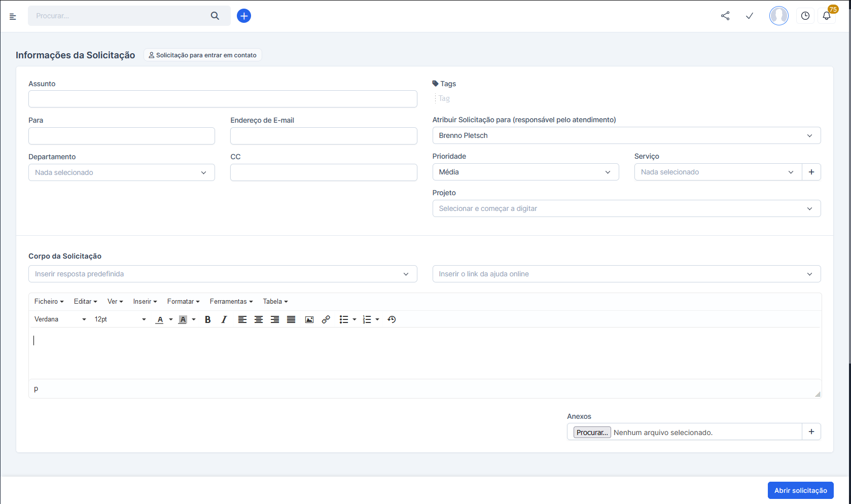Click Procurar... to choose attachment file

(592, 433)
